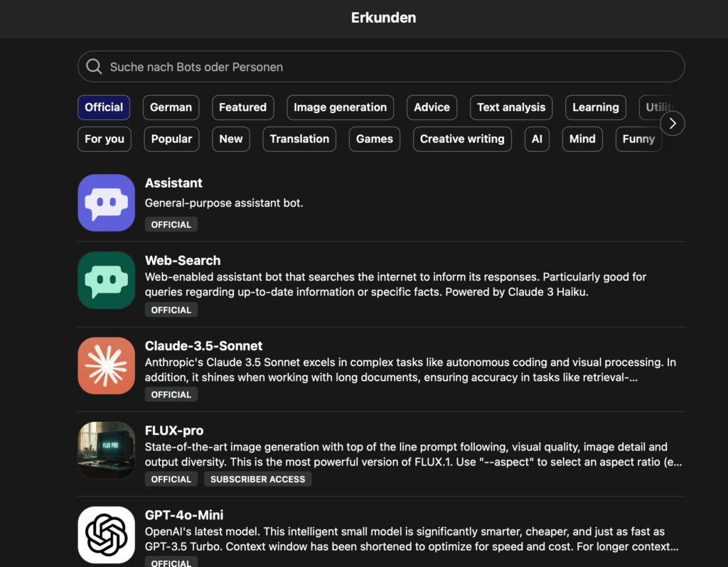Select the German category chip
This screenshot has width=728, height=567.
coord(171,107)
